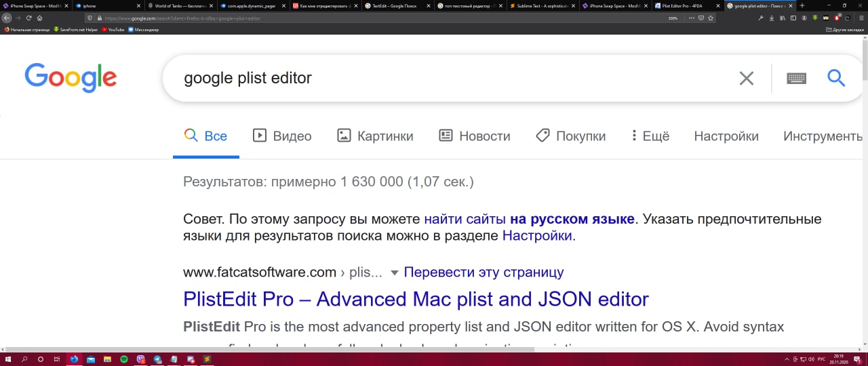
Task: Switch to the Видео search tab
Action: point(282,136)
